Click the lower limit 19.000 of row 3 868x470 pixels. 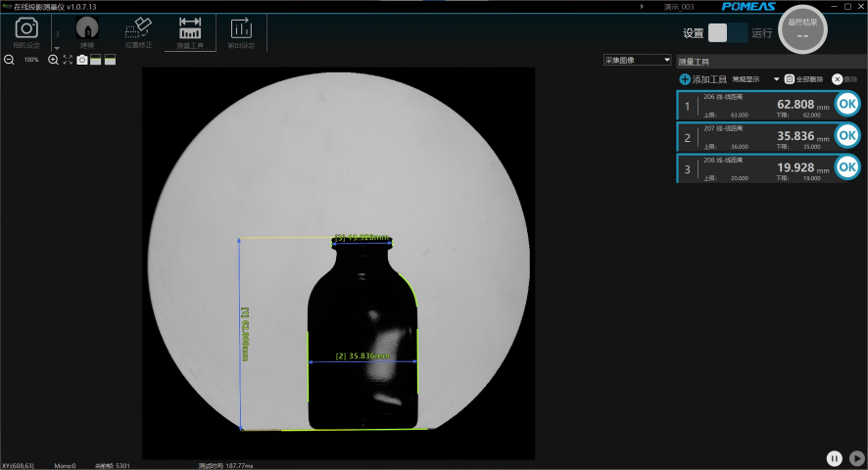pyautogui.click(x=811, y=178)
